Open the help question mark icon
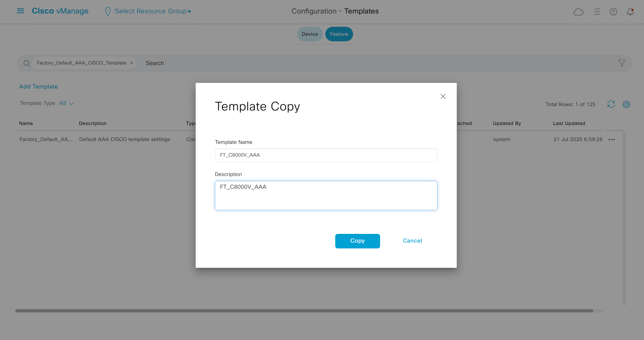Image resolution: width=644 pixels, height=340 pixels. tap(613, 12)
